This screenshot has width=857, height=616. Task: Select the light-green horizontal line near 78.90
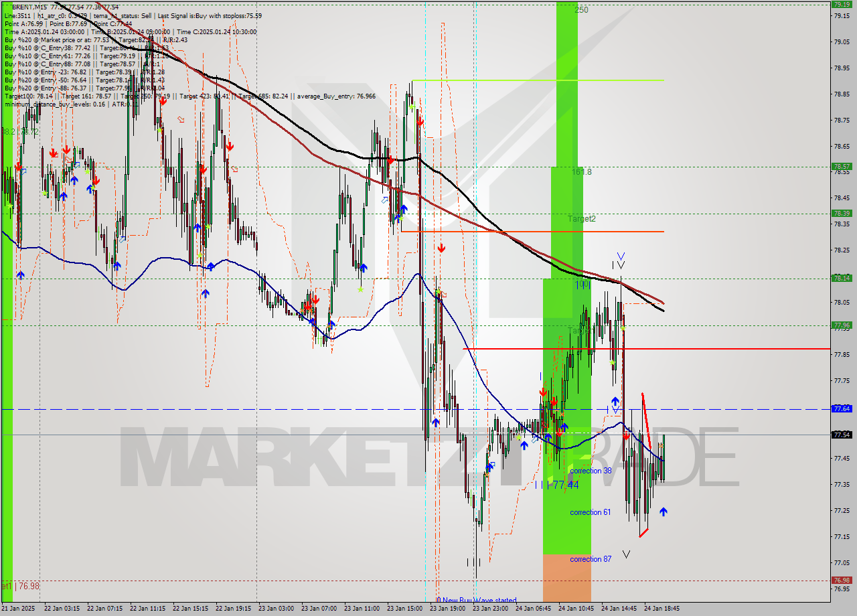(x=538, y=80)
